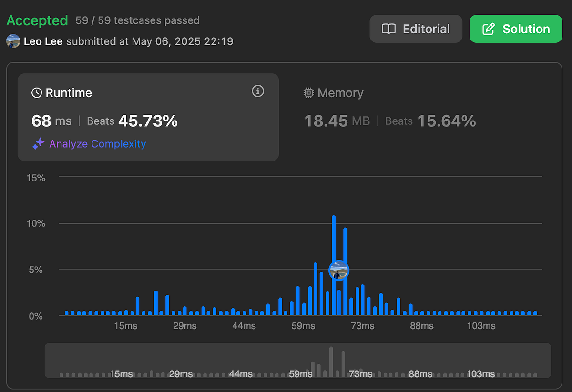Open the Editorial page

tap(416, 29)
